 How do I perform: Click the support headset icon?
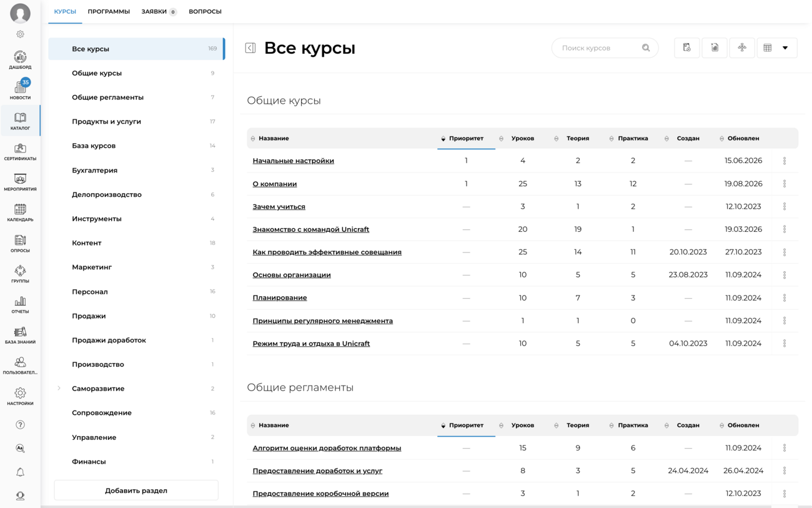tap(20, 496)
